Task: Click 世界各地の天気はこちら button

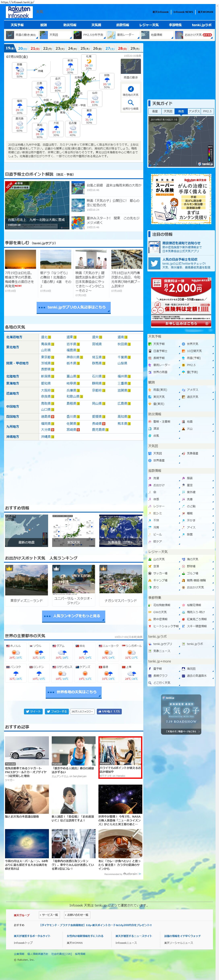Action: pyautogui.click(x=73, y=692)
